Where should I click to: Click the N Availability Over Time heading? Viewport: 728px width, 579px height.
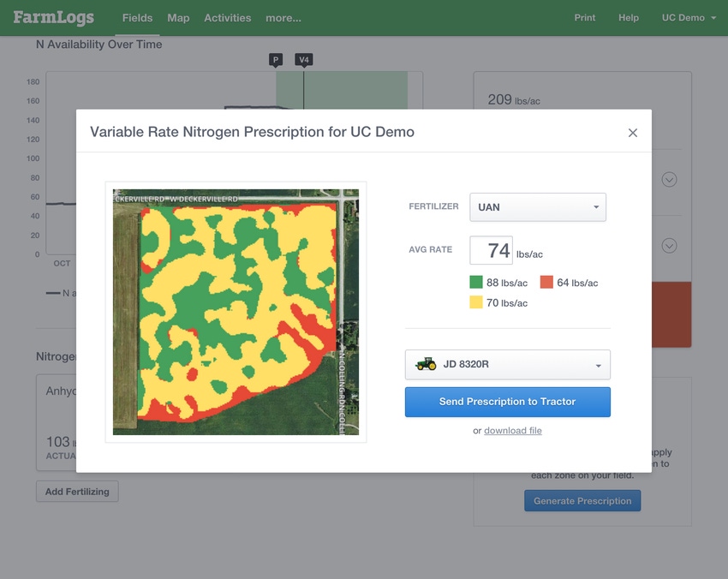98,45
